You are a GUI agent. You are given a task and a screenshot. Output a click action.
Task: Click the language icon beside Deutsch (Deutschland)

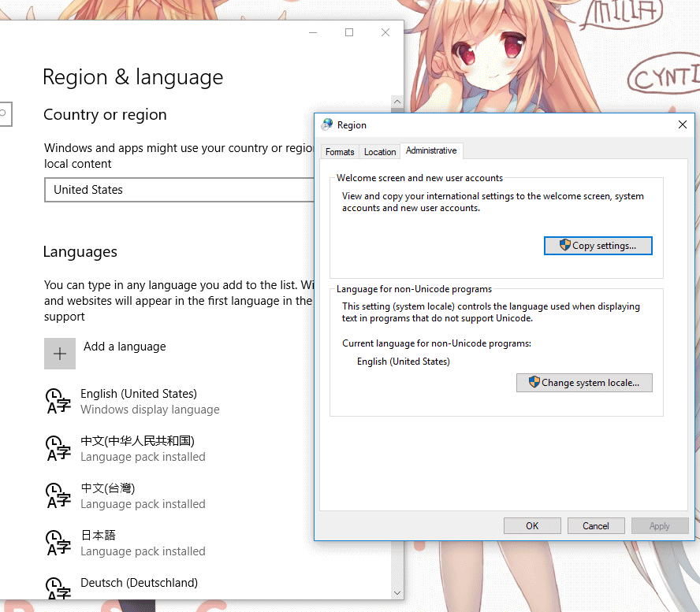[x=58, y=588]
